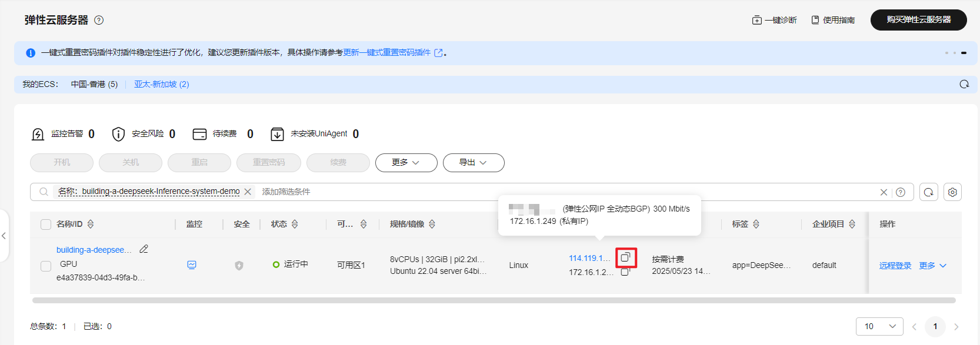
Task: Click the 114.119.1... public IP link
Action: pos(589,258)
